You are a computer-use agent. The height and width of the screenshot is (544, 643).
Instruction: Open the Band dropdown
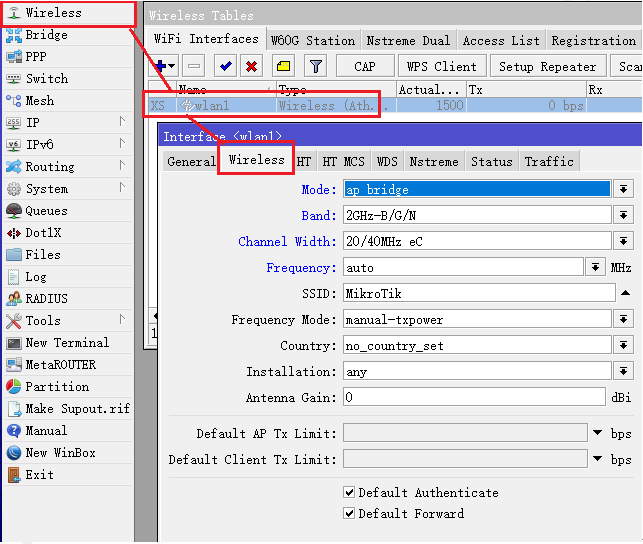(x=623, y=215)
